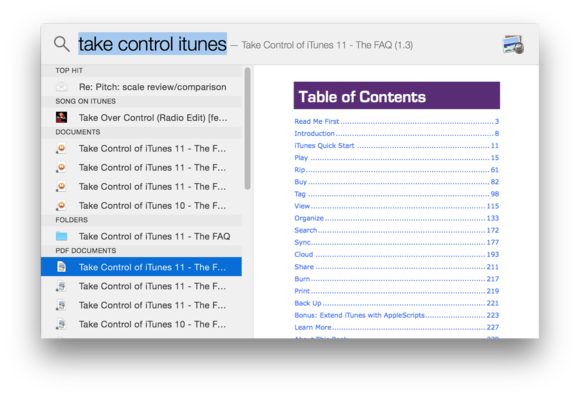
Task: Open the 'Read Me First' contents link
Action: [317, 121]
